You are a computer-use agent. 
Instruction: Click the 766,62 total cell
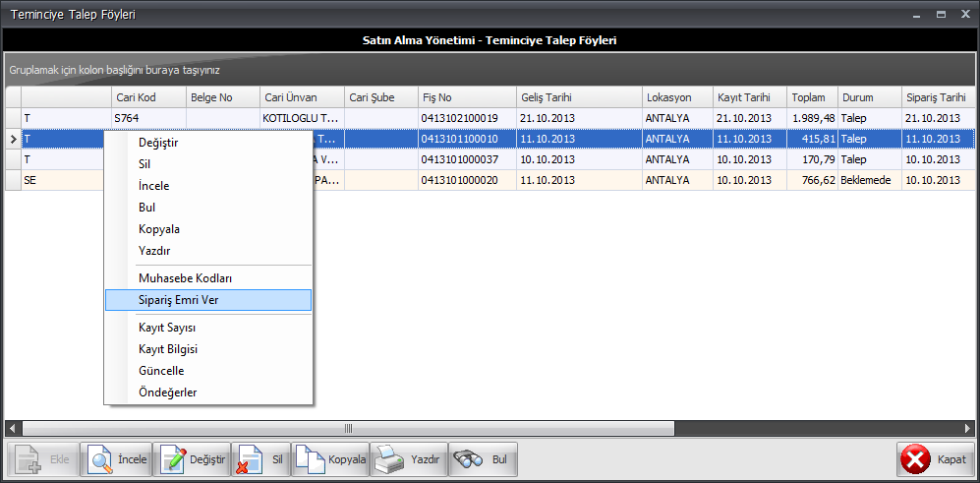813,180
